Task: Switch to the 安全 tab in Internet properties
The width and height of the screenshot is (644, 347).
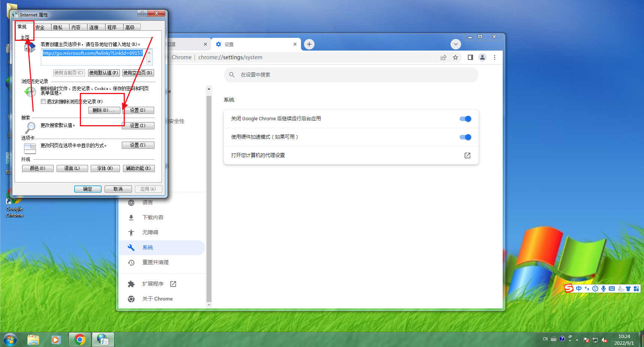Action: click(x=40, y=27)
